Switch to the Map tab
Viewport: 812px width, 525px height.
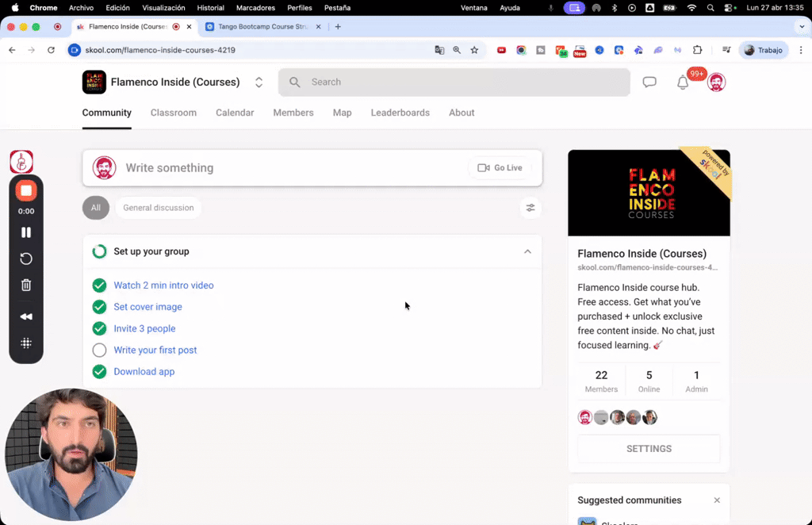[342, 113]
